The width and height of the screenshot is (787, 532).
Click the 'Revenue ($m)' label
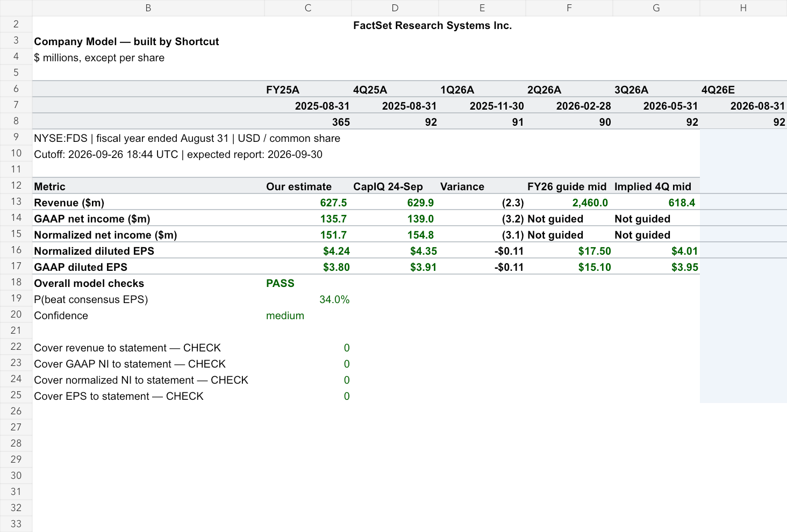[x=69, y=203]
